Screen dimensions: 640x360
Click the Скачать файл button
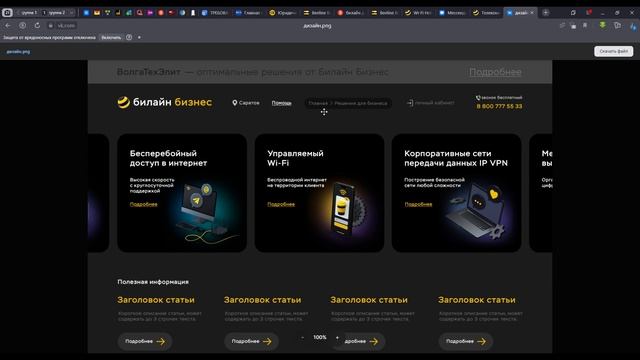[x=613, y=51]
